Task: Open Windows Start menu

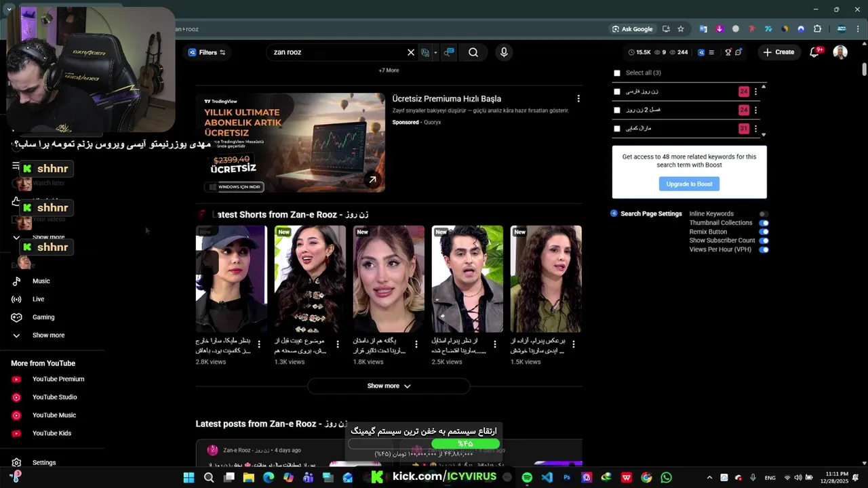Action: pos(189,477)
